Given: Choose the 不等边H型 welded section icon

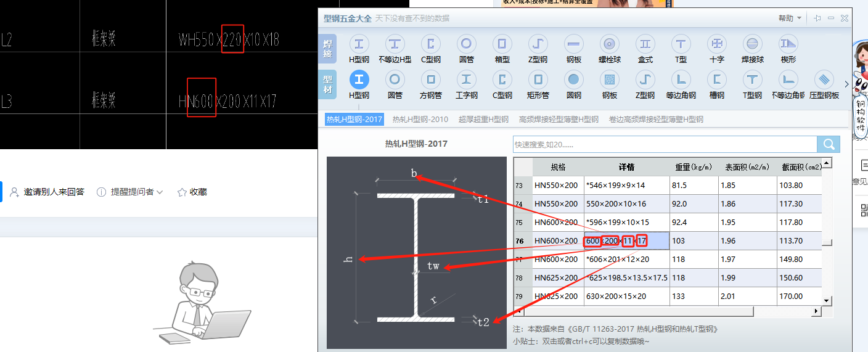Looking at the screenshot, I should pyautogui.click(x=395, y=44).
